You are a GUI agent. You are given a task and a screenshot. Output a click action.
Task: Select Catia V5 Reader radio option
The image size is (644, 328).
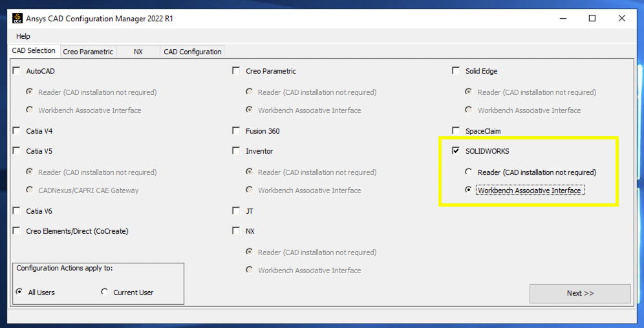[x=29, y=172]
